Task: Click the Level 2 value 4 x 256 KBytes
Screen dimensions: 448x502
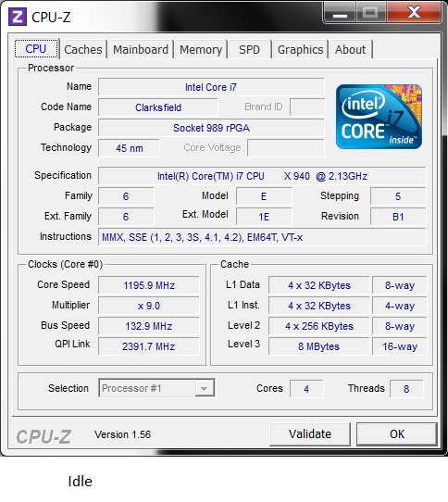Action: pyautogui.click(x=319, y=326)
